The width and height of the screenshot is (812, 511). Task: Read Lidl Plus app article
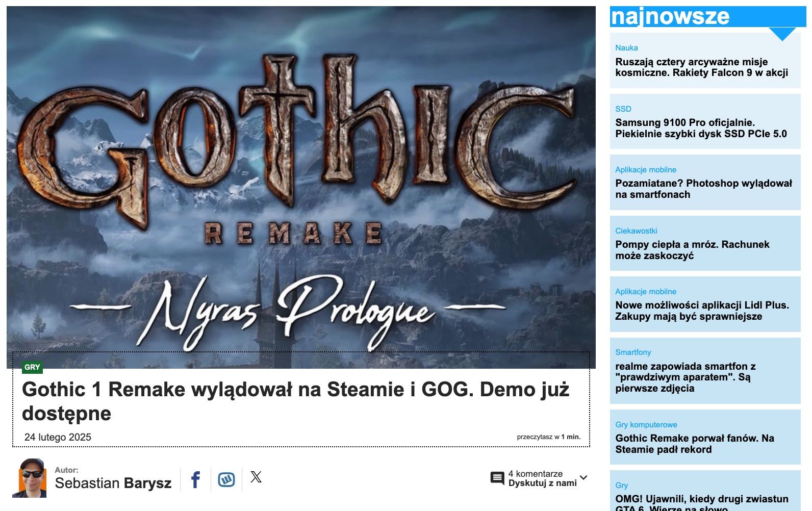coord(702,311)
